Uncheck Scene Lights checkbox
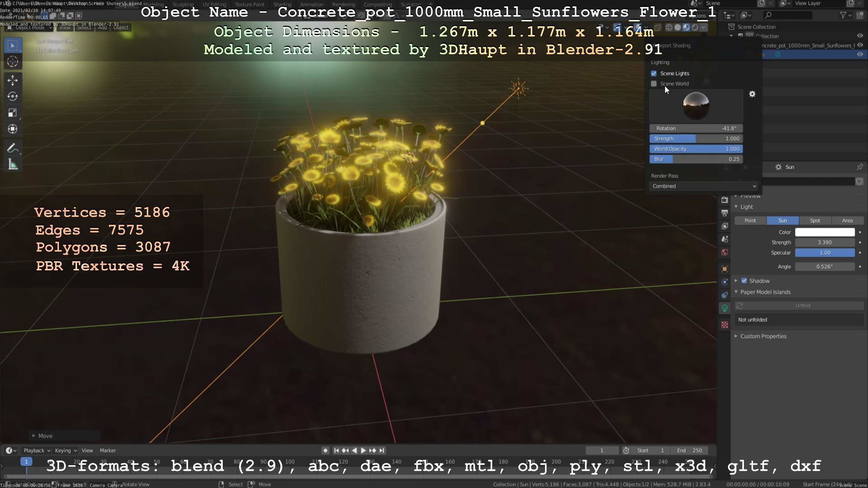Image resolution: width=868 pixels, height=488 pixels. click(x=654, y=73)
